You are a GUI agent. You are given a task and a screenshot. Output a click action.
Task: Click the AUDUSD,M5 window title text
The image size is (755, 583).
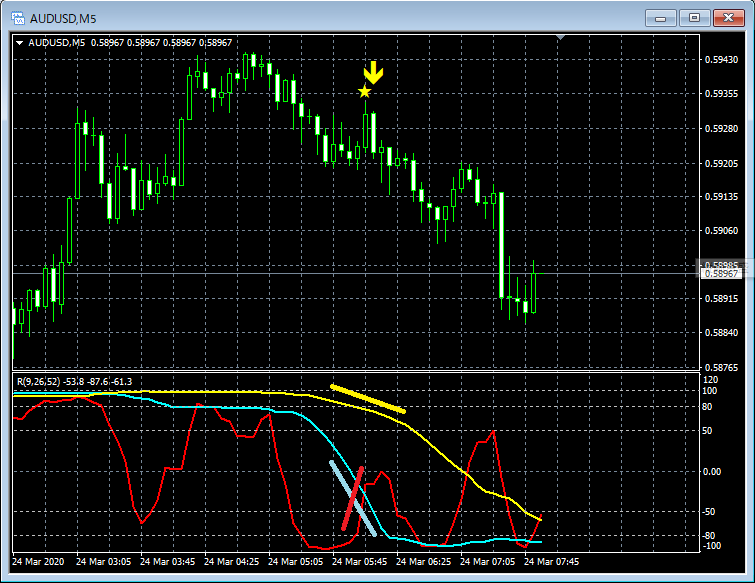coord(63,19)
